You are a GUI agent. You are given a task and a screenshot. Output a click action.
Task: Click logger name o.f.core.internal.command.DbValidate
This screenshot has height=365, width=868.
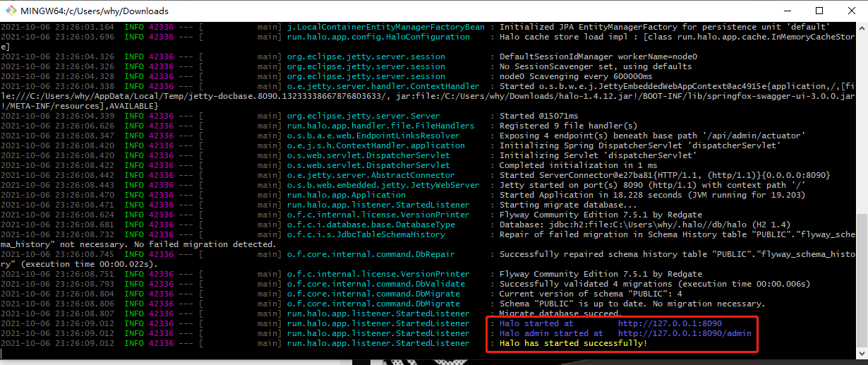click(x=376, y=284)
